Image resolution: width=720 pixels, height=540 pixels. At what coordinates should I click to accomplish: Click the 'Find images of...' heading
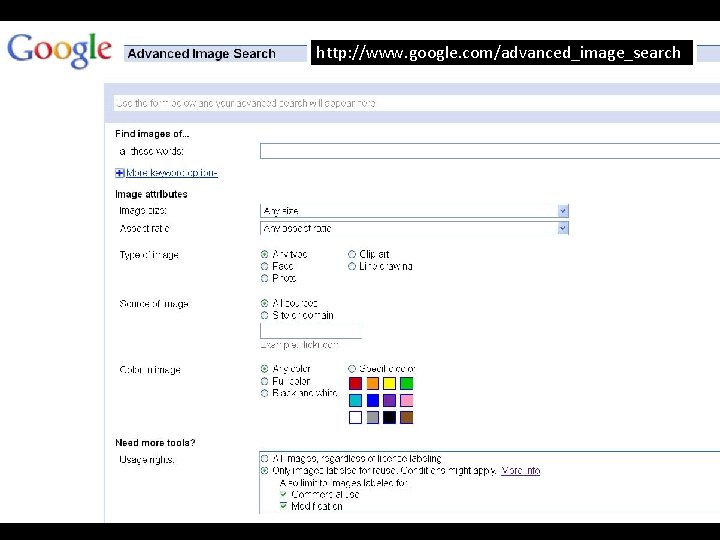point(152,134)
